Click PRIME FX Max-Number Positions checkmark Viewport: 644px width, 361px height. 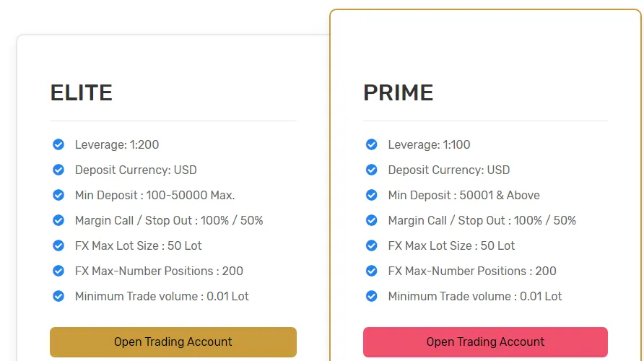[x=372, y=271]
